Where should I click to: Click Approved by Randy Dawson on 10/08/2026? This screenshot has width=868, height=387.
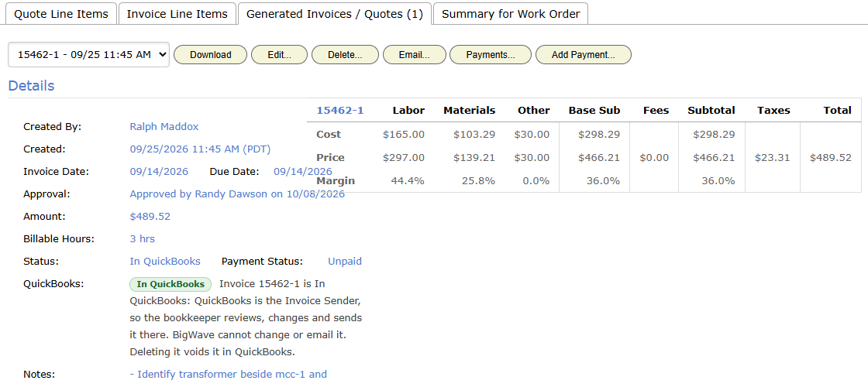[x=237, y=194]
